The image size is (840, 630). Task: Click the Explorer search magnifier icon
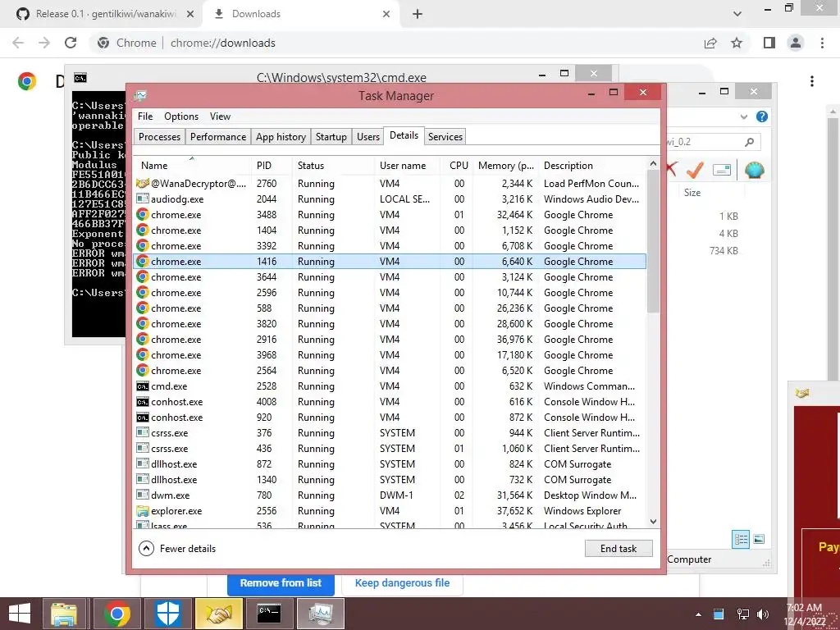749,142
